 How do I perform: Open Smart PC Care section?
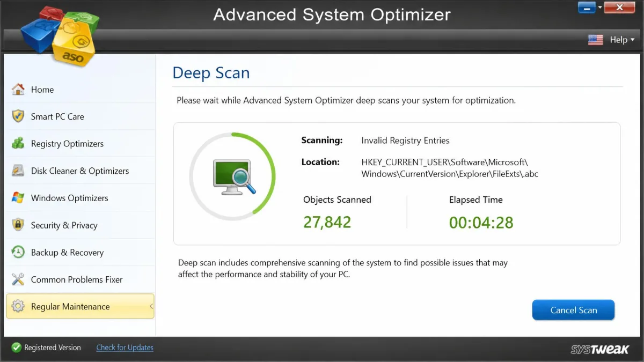pos(80,116)
